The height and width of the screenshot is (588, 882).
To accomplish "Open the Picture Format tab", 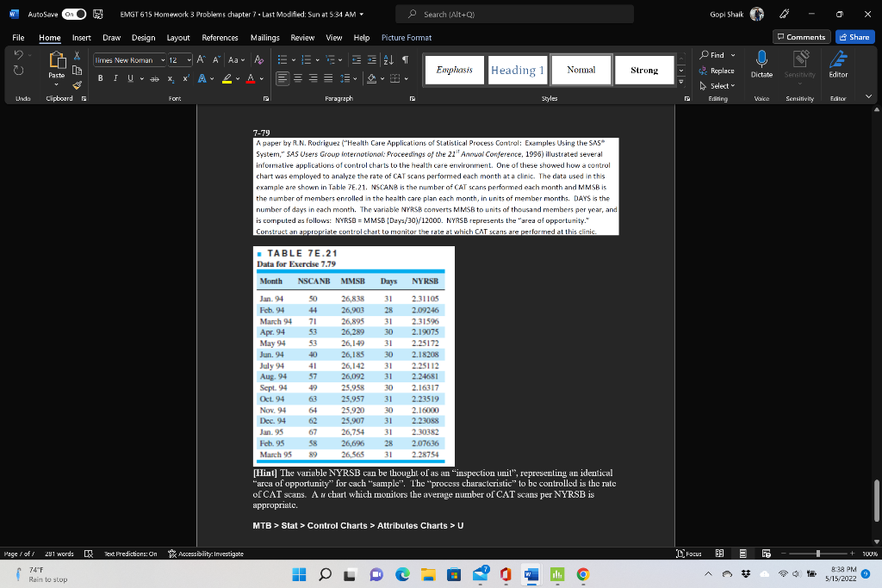I will (407, 38).
